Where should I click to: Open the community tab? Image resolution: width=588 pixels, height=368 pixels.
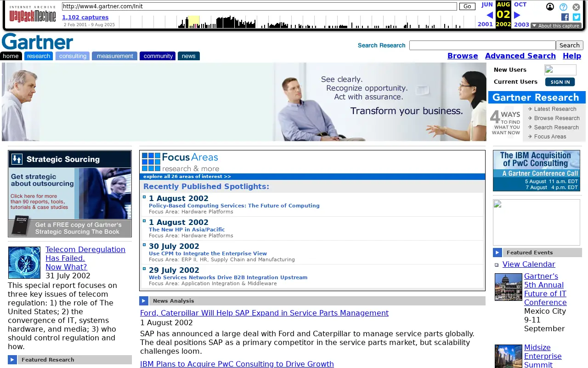click(158, 56)
